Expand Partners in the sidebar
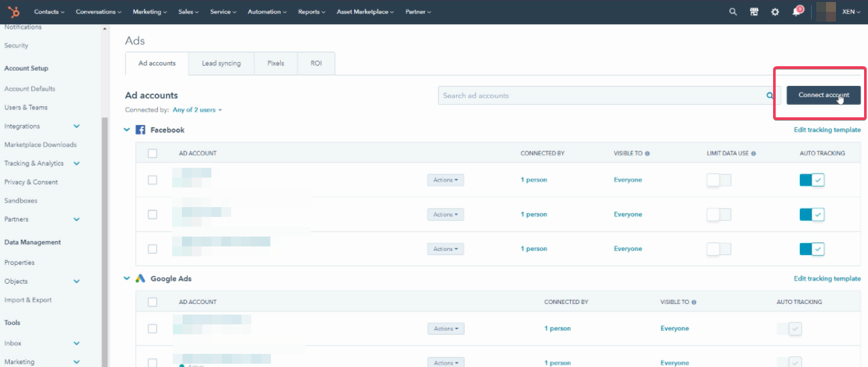 point(77,220)
